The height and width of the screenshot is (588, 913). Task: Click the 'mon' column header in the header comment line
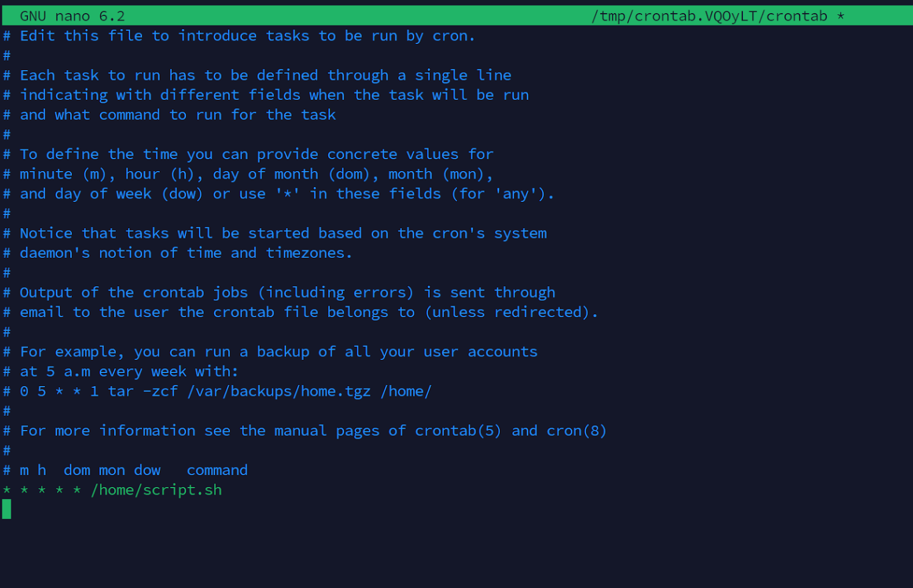pos(112,470)
